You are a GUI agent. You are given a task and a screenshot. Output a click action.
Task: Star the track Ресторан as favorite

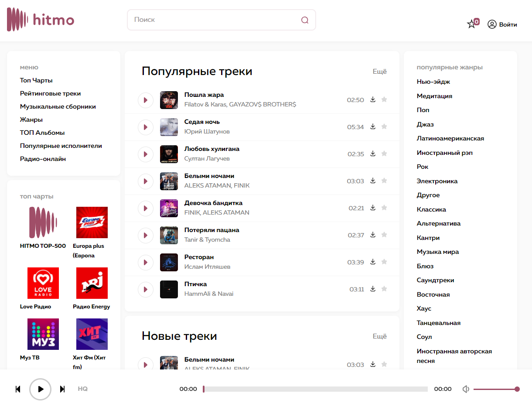click(384, 262)
